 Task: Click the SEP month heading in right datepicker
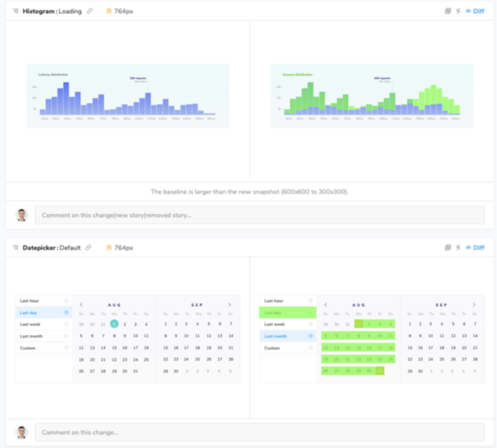click(x=441, y=305)
